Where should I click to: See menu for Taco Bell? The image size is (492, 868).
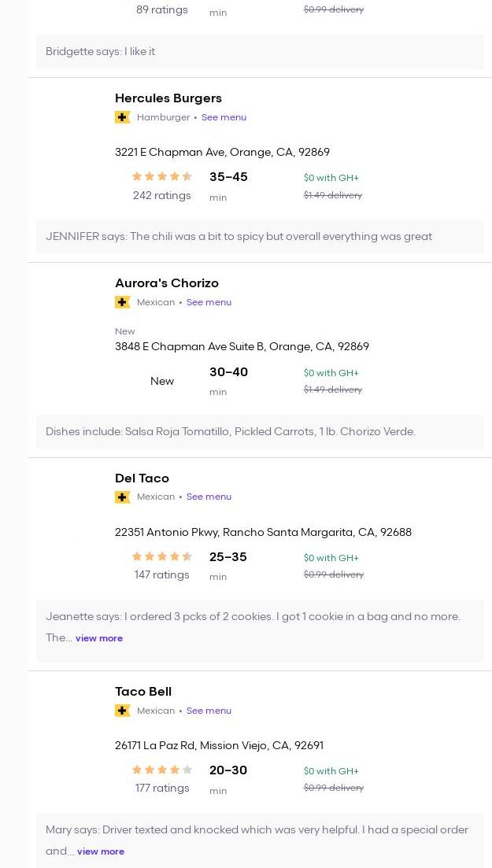(x=209, y=711)
